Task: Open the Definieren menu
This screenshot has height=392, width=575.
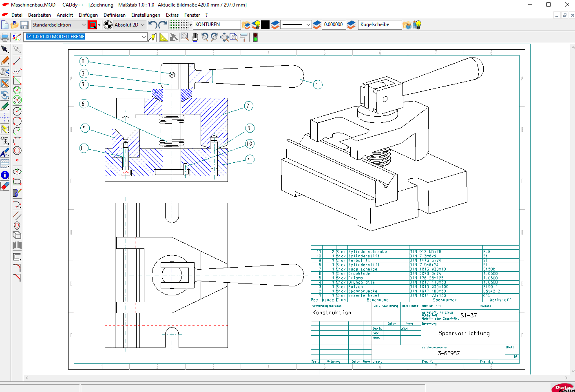Action: pyautogui.click(x=115, y=15)
